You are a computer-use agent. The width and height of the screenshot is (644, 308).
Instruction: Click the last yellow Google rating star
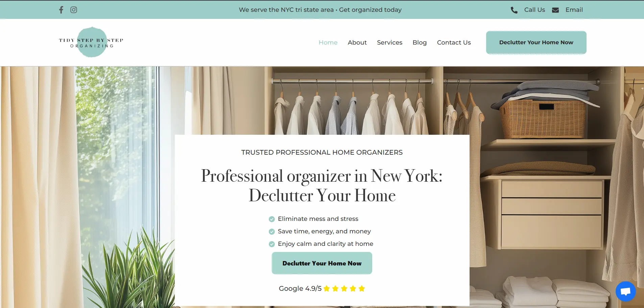362,288
